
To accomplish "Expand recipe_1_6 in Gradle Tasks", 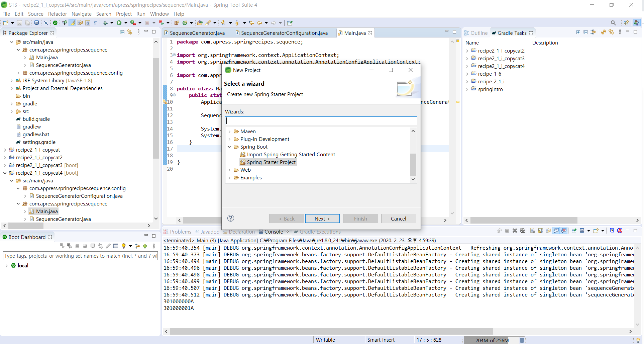I will (x=467, y=74).
